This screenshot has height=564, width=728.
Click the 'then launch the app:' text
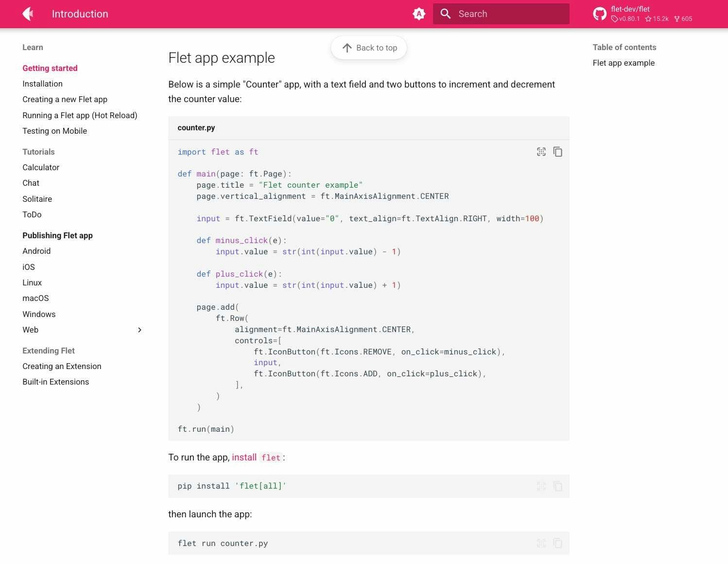[210, 514]
